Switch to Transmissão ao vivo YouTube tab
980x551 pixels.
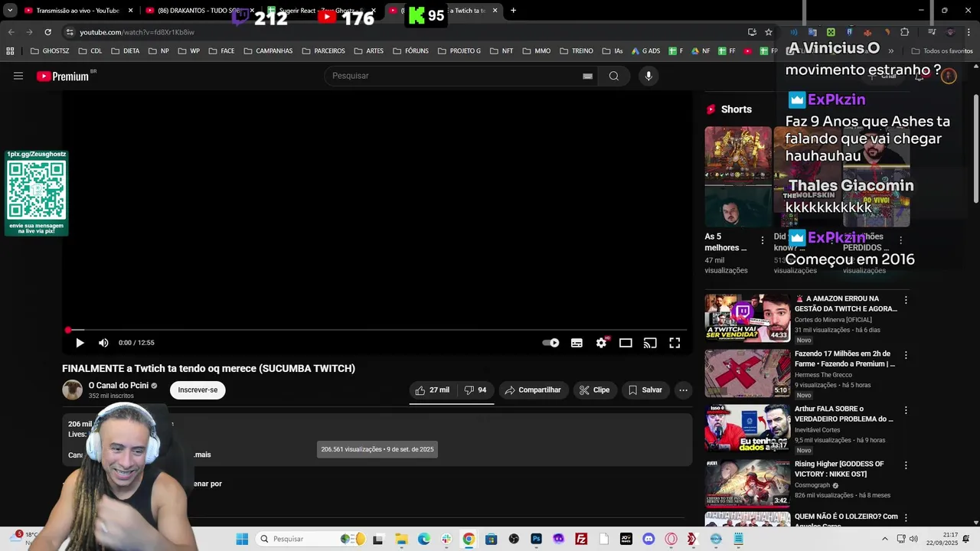click(77, 11)
